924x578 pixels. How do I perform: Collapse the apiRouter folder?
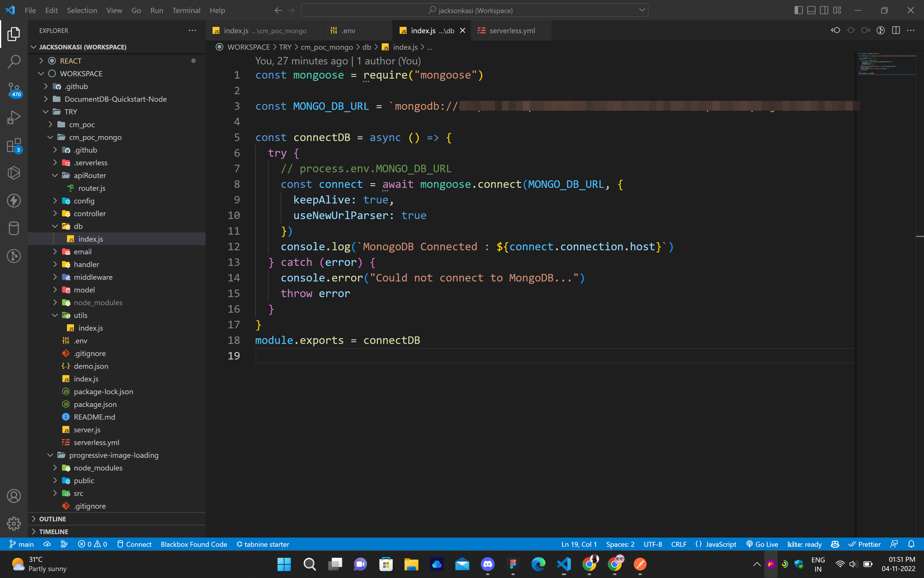coord(116,175)
